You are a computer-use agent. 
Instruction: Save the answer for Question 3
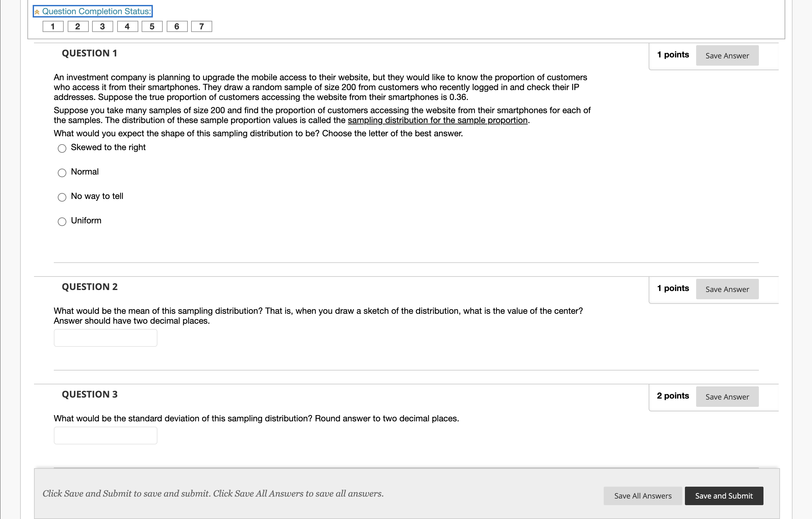(x=727, y=397)
